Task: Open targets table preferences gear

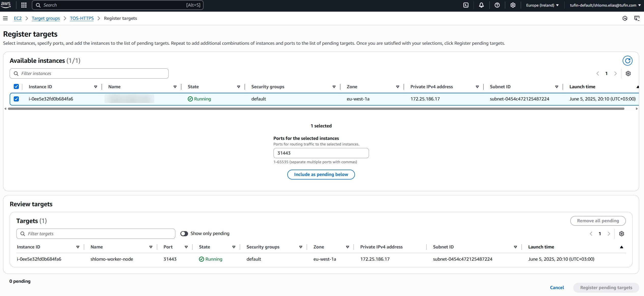Action: pos(621,234)
